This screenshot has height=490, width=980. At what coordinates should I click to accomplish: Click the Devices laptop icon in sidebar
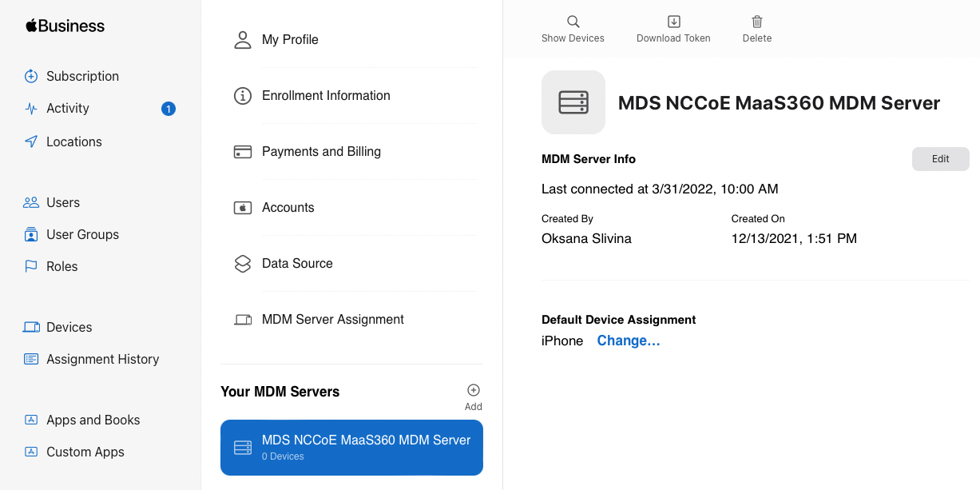click(x=31, y=327)
